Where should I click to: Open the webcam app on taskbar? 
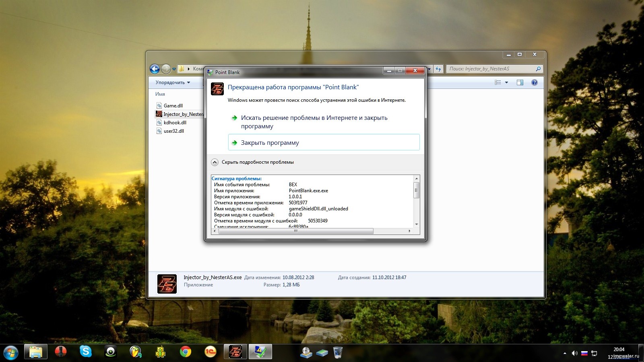tap(111, 352)
